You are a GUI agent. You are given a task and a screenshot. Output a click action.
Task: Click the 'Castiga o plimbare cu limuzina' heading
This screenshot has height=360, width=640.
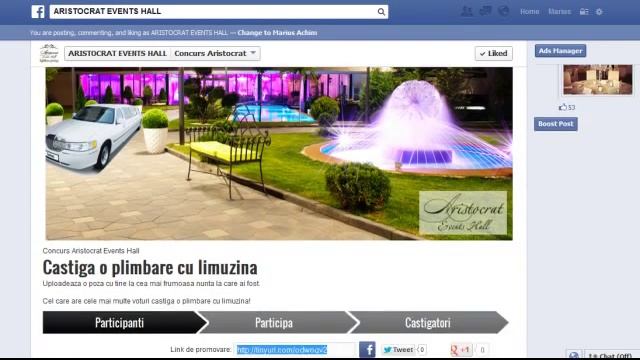coord(150,268)
